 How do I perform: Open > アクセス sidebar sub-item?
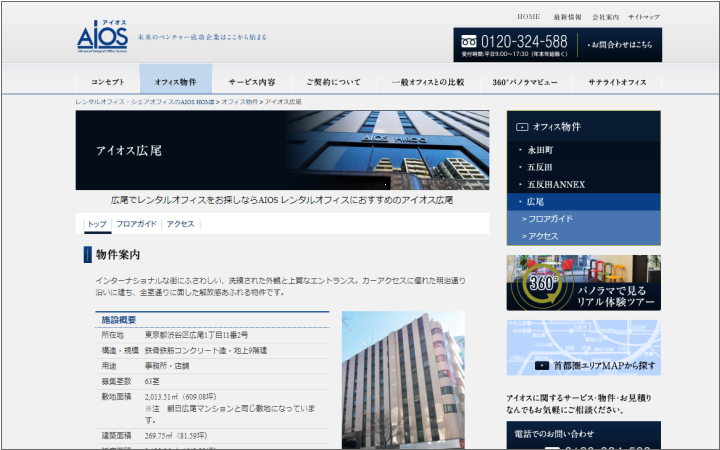(584, 236)
